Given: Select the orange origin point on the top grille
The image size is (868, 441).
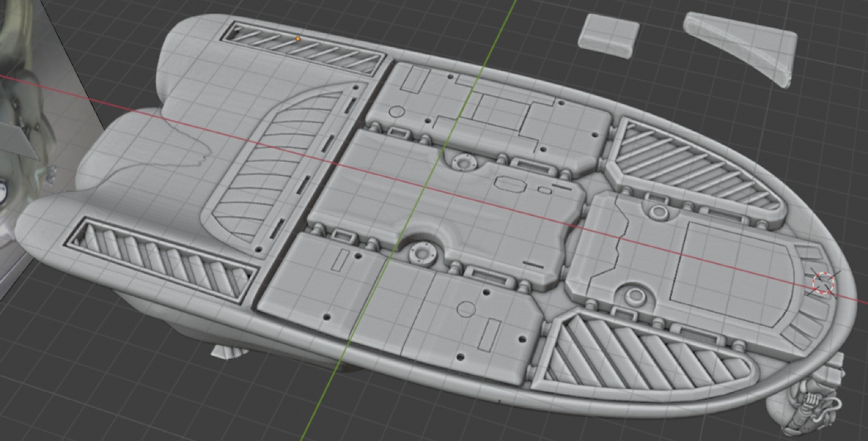Looking at the screenshot, I should point(298,39).
